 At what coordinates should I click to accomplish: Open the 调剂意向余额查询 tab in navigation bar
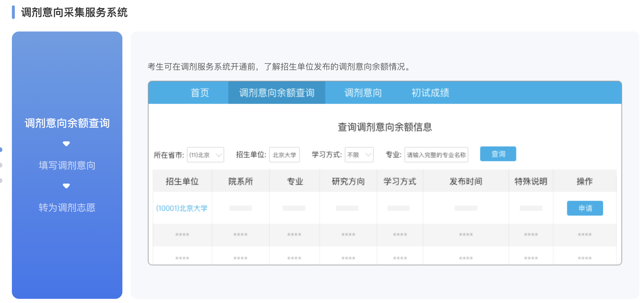click(277, 93)
